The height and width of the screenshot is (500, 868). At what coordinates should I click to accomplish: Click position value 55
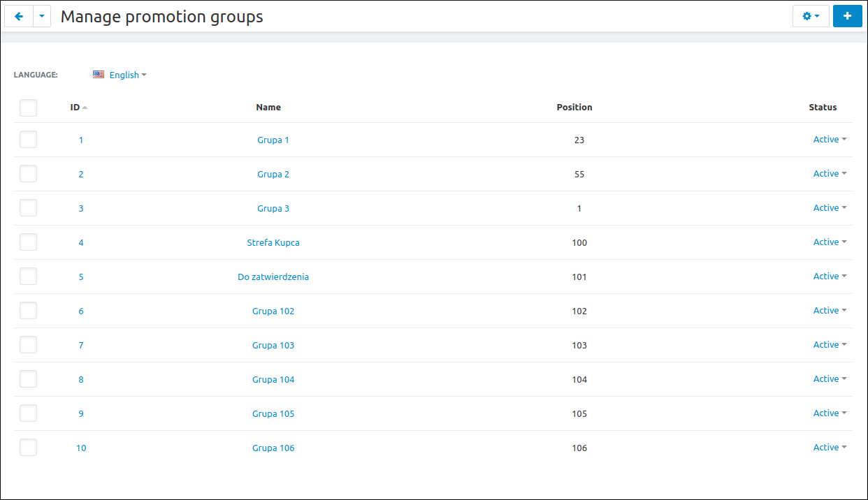579,174
